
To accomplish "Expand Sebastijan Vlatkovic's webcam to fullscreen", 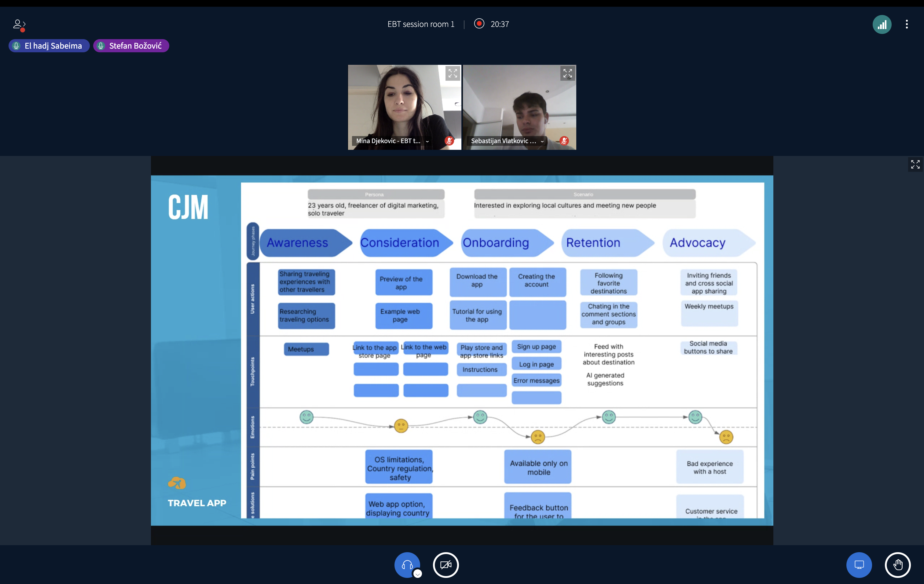I will coord(567,73).
